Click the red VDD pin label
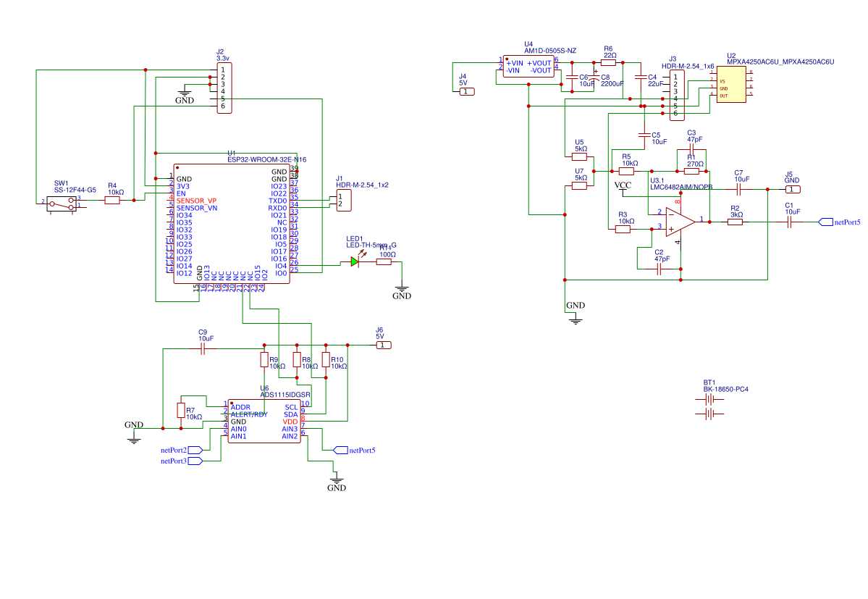868x599 pixels. point(290,422)
